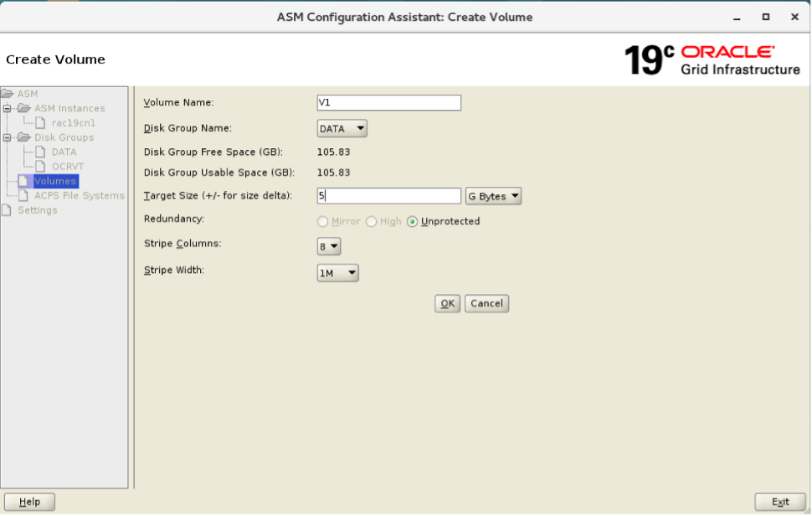Click the rac19cn1 document icon
812x516 pixels.
(x=40, y=123)
